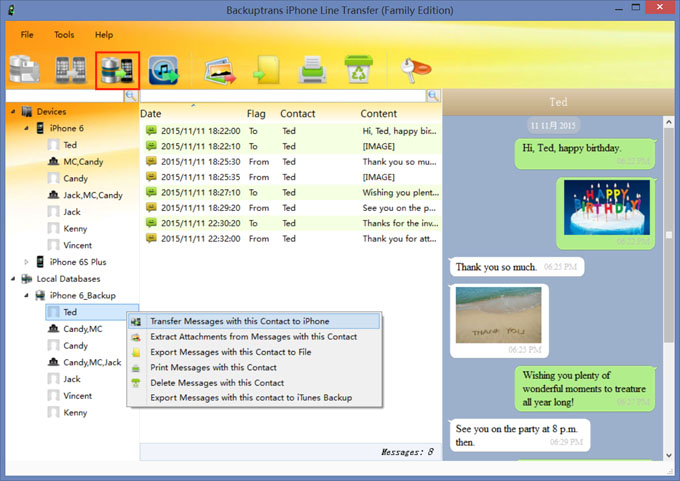
Task: Choose Delete Messages with this Contact
Action: pos(254,383)
